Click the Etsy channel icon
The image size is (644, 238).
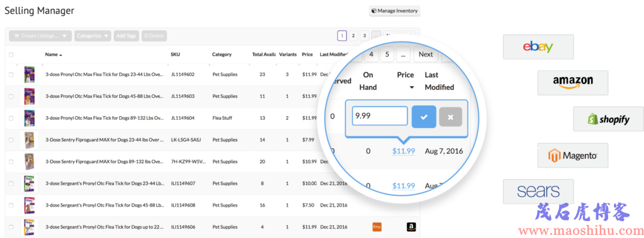tap(377, 227)
